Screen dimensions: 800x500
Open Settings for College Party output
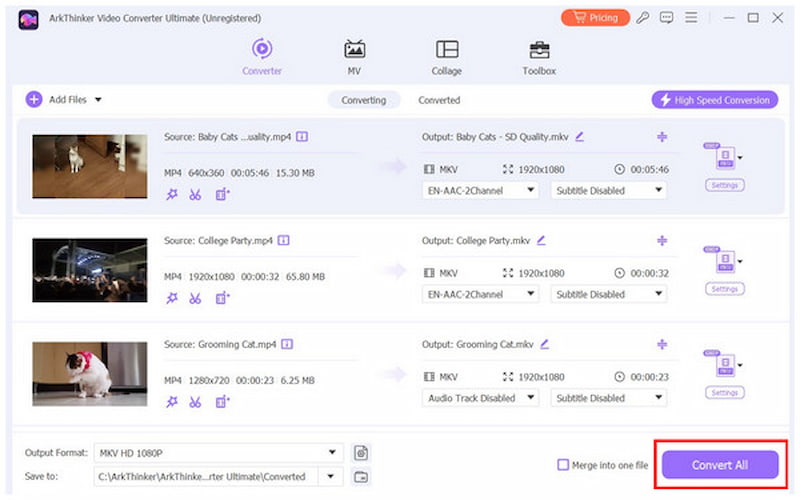tap(724, 289)
